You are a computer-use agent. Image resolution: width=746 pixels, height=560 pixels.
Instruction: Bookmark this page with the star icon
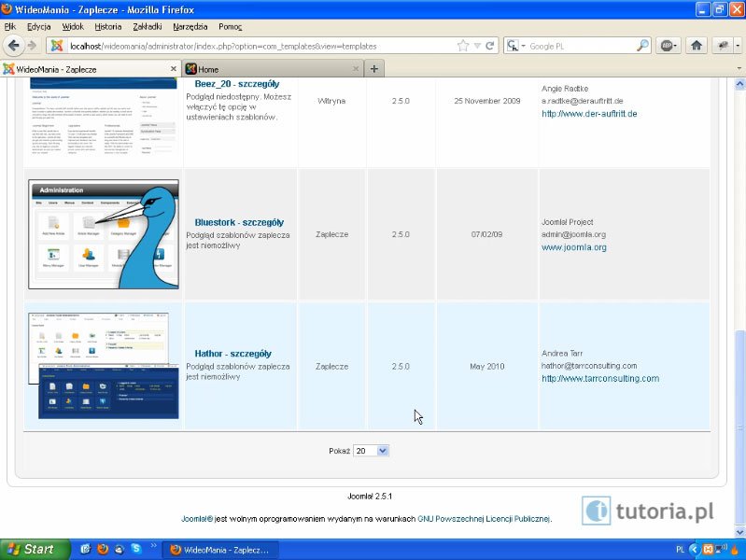coord(463,46)
